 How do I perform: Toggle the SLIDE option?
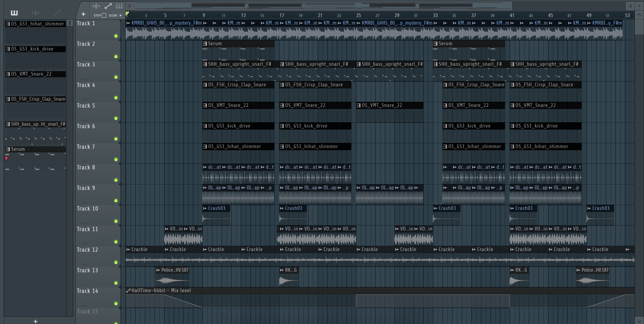click(121, 15)
